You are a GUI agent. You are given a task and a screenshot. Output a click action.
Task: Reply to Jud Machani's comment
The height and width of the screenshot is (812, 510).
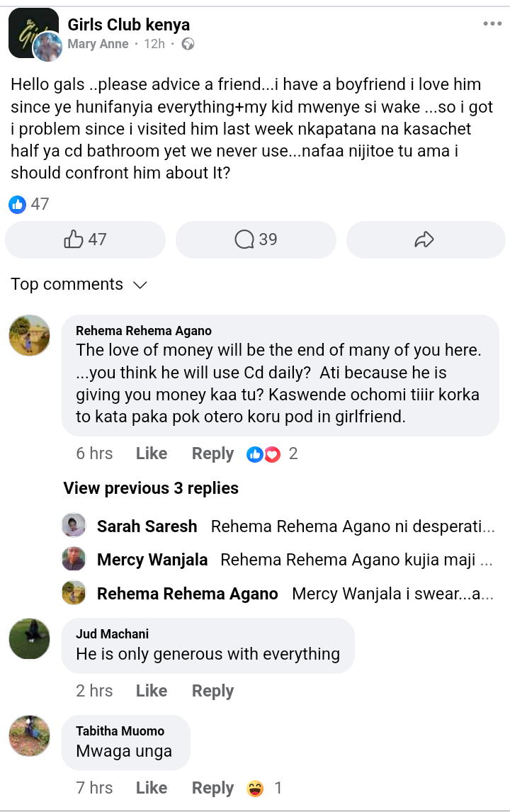[x=212, y=691]
